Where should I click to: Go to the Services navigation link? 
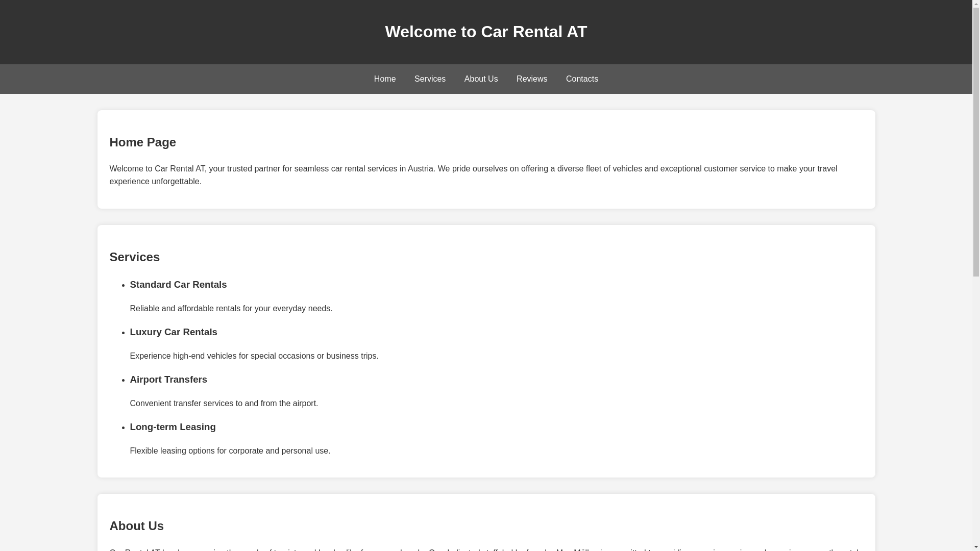click(x=430, y=79)
